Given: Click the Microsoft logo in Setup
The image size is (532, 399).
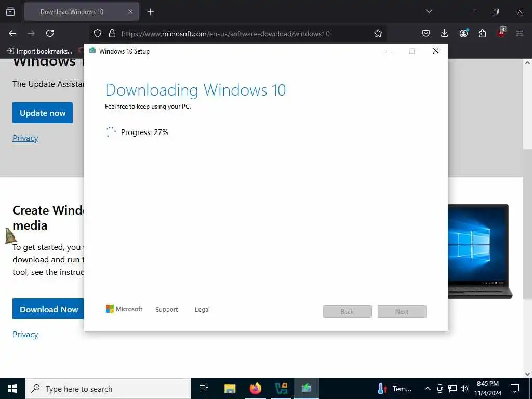Looking at the screenshot, I should point(124,309).
